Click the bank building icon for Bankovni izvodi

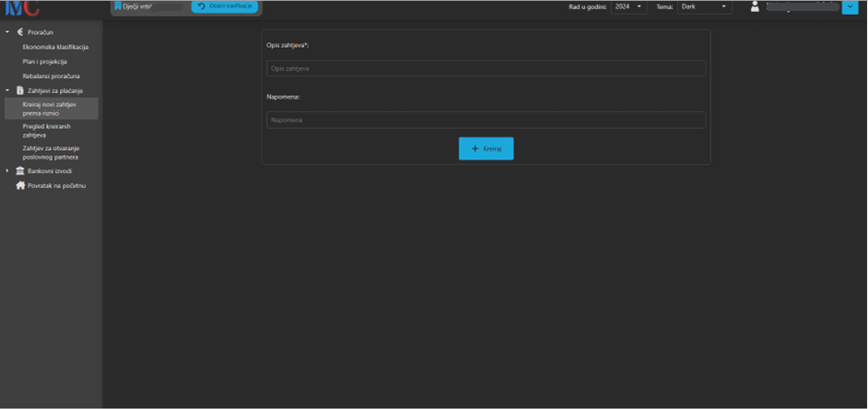20,171
